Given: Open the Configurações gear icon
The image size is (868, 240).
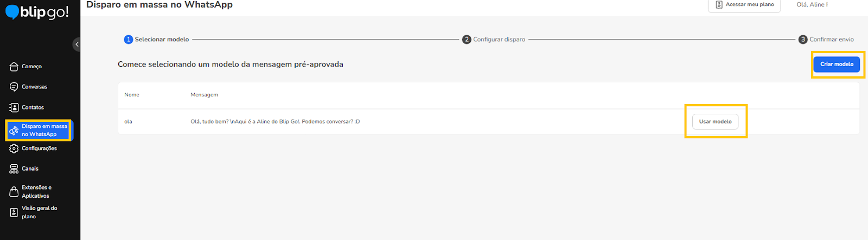Looking at the screenshot, I should [14, 148].
